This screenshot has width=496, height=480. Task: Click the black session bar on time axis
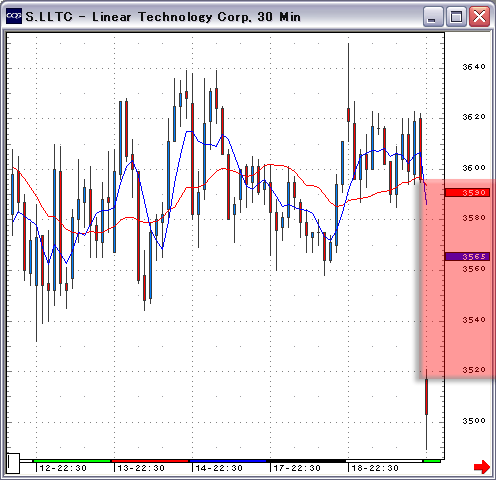[306, 461]
